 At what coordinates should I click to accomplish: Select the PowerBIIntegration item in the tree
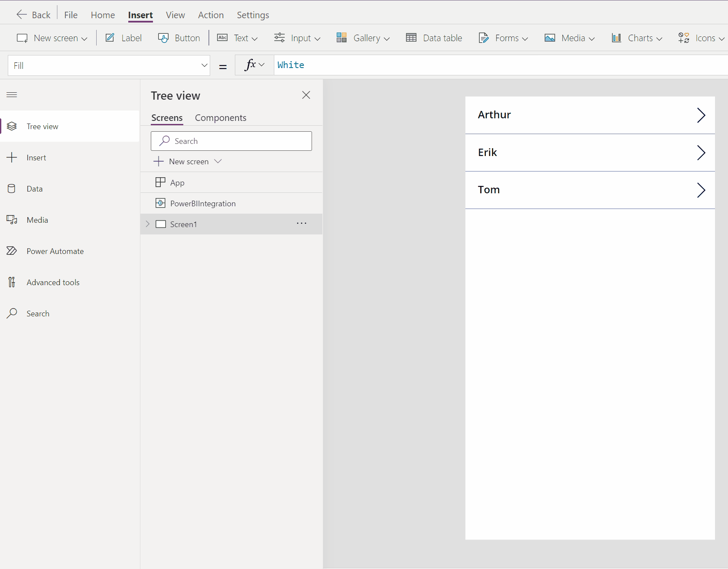pos(202,204)
